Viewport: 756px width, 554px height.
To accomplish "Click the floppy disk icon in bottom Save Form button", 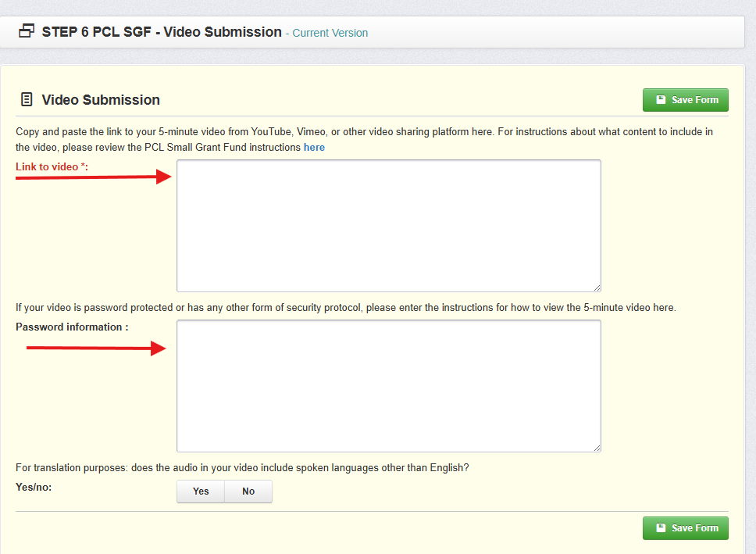I will click(x=661, y=528).
